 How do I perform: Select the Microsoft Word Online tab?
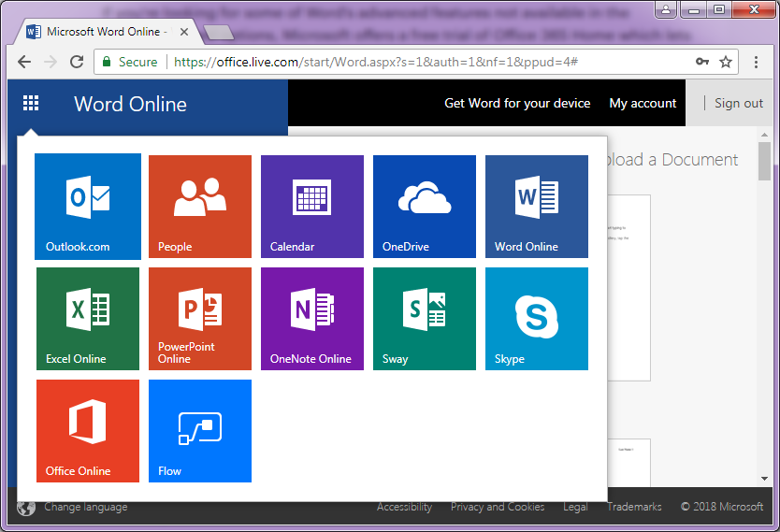coord(107,32)
